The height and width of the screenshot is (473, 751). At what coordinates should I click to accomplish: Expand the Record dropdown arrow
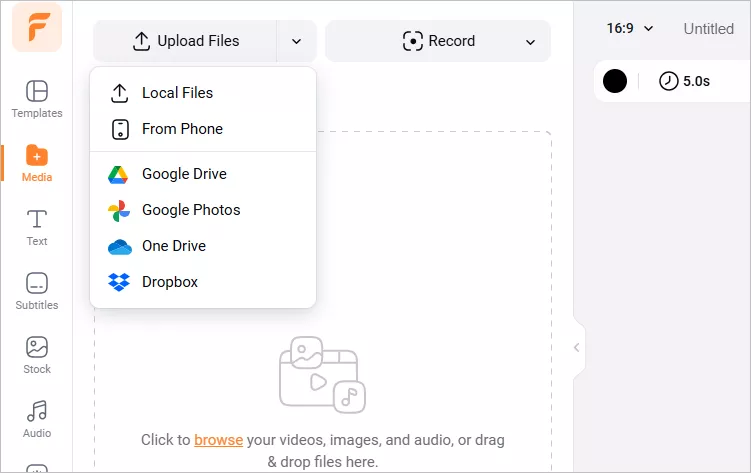coord(530,42)
